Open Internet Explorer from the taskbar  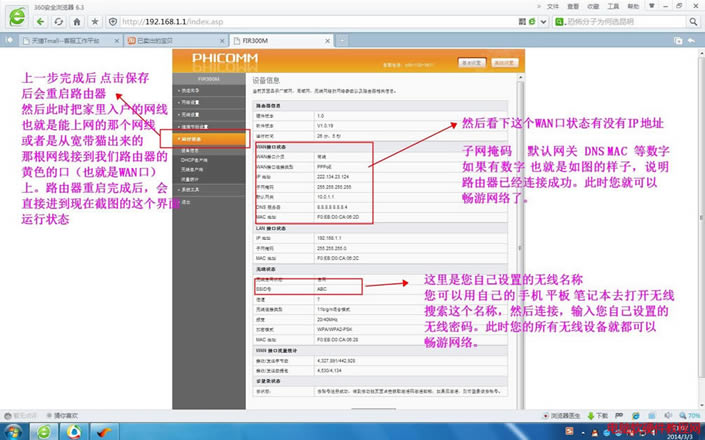coord(45,431)
